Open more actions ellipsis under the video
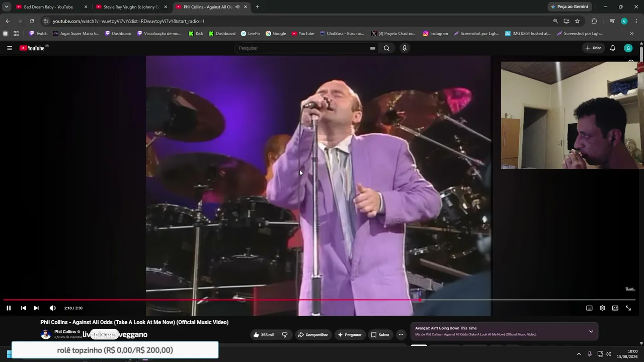Screen dimensions: 644x362 (401, 335)
